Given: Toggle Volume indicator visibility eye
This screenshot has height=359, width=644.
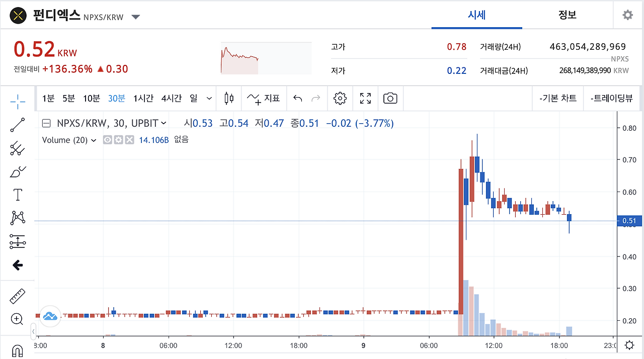Looking at the screenshot, I should tap(107, 140).
